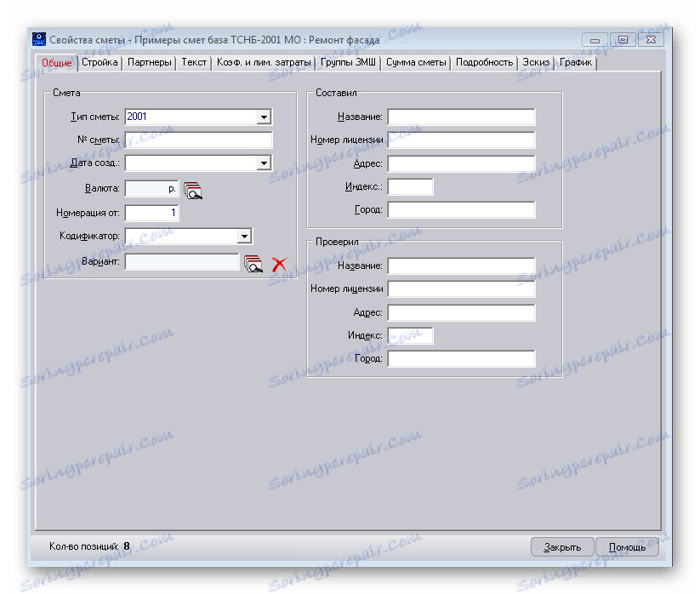This screenshot has width=700, height=594.
Task: Open the Текст tab
Action: click(x=194, y=62)
